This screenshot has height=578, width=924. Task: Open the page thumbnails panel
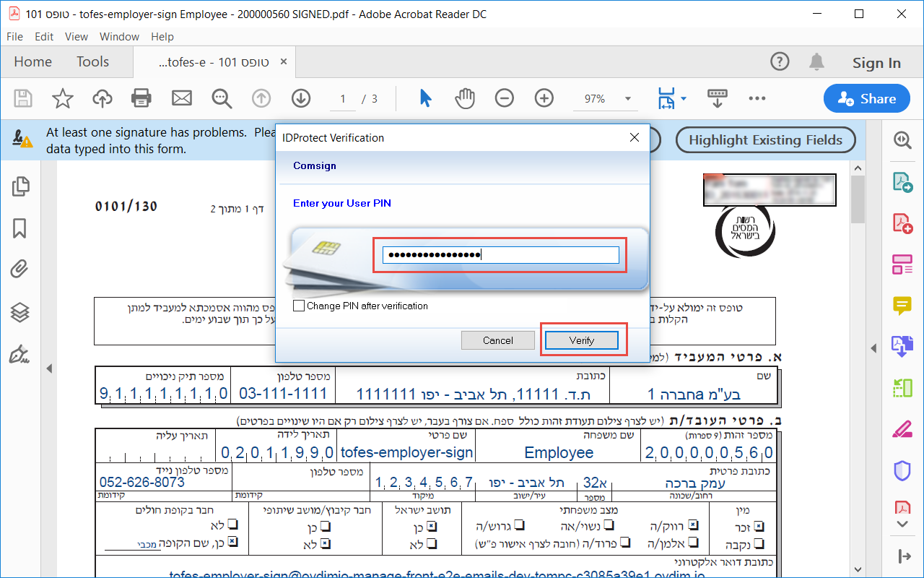(20, 186)
